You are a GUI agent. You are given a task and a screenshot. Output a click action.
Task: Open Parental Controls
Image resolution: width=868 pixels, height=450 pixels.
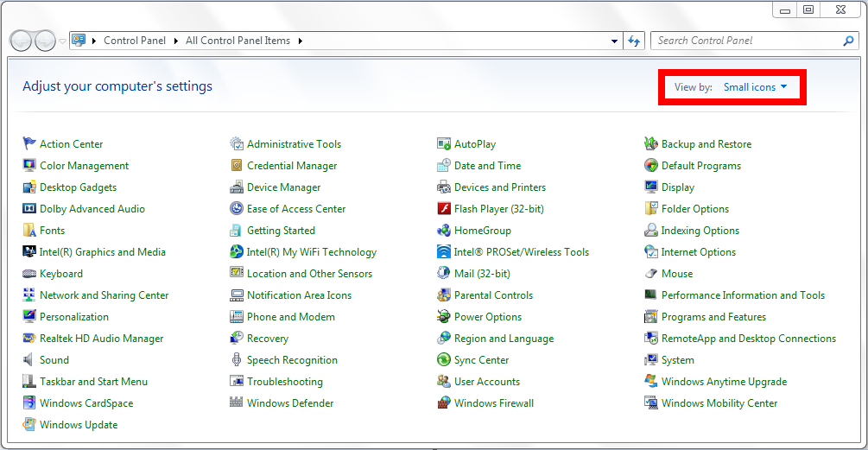point(493,295)
